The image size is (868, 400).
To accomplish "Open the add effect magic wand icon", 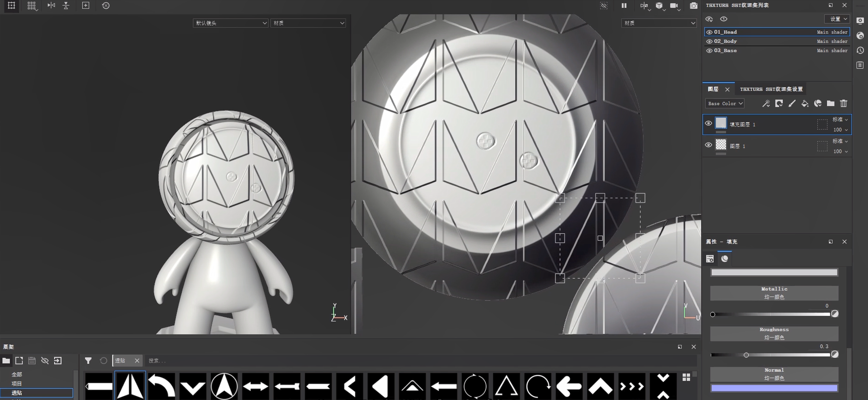I will 766,103.
